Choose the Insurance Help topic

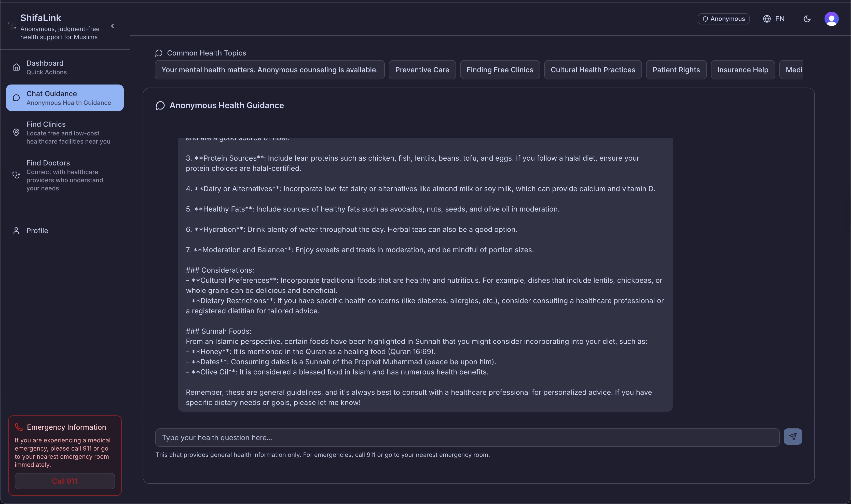point(742,70)
